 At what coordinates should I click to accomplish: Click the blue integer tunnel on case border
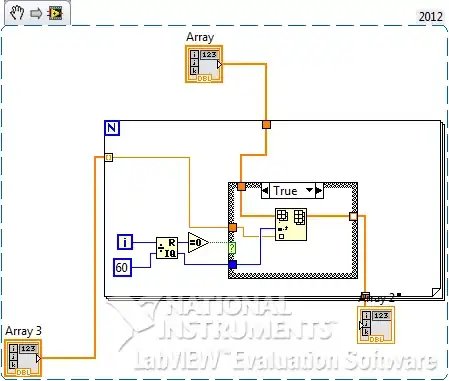233,264
